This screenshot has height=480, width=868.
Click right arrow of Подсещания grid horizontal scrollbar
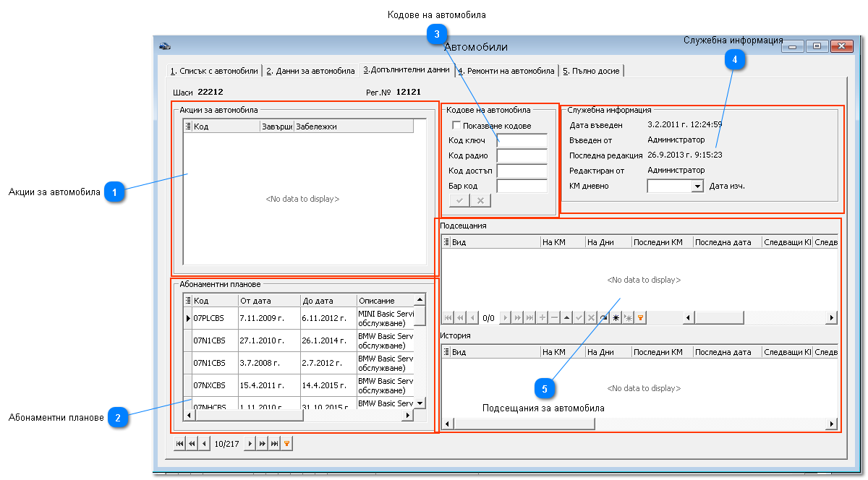(x=832, y=317)
